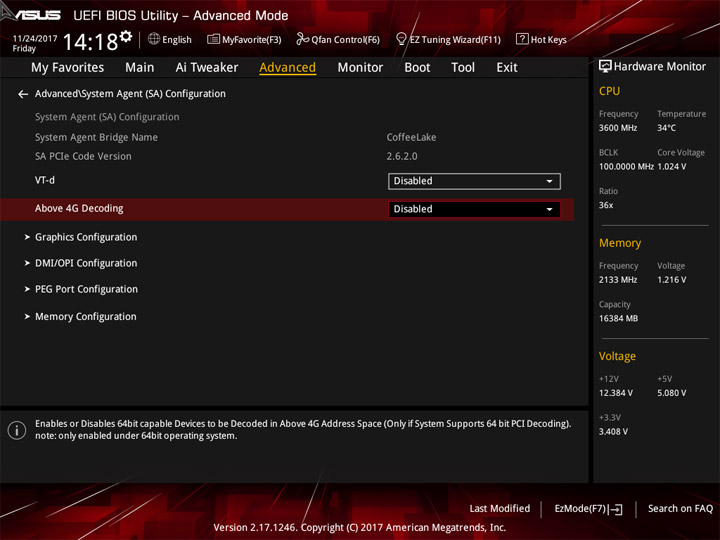
Task: Click the Qfan Control fan icon
Action: coord(302,39)
